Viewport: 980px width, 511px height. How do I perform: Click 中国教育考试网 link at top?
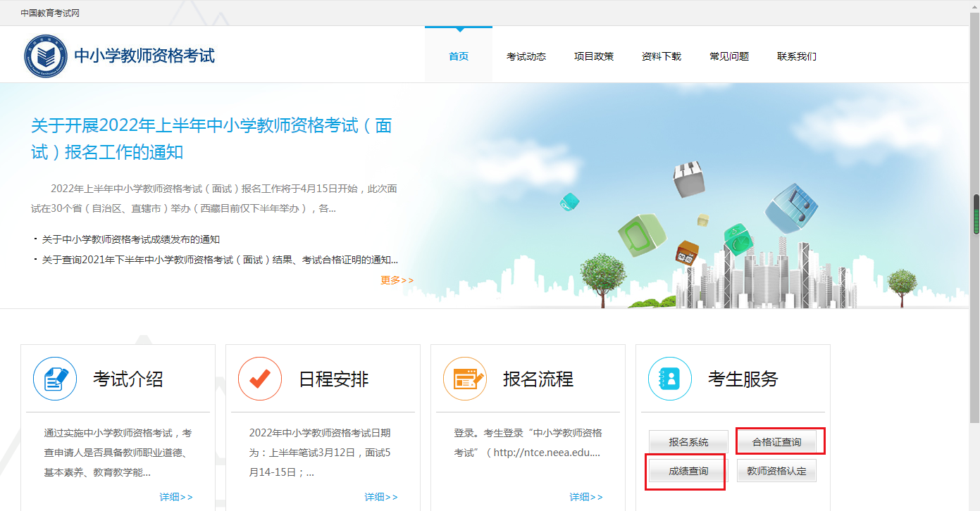49,13
